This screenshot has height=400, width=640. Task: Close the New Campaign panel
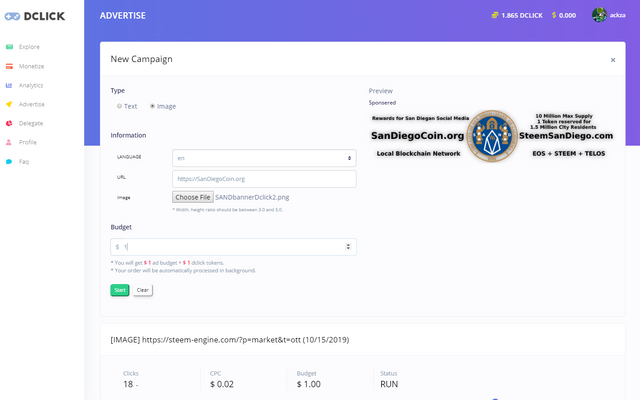coord(613,60)
